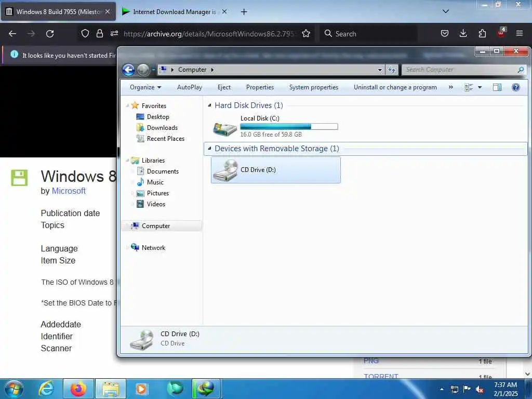The image size is (532, 399).
Task: Open Properties from Explorer toolbar
Action: pos(260,87)
